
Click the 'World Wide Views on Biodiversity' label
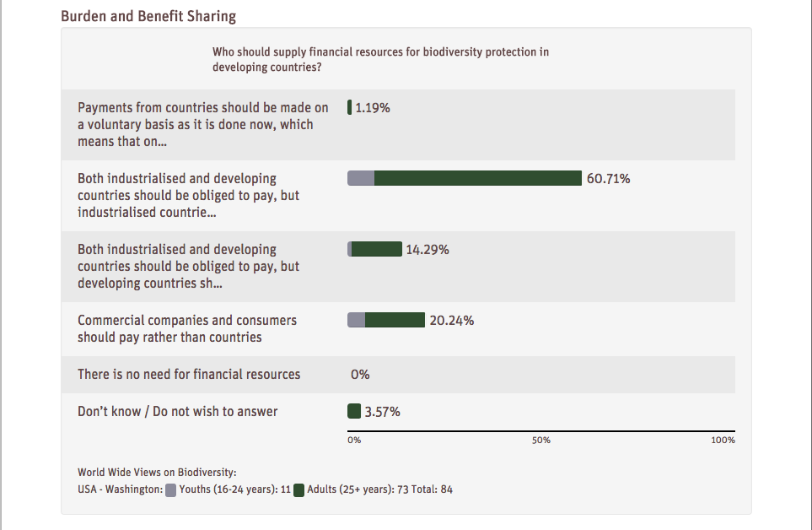(157, 472)
